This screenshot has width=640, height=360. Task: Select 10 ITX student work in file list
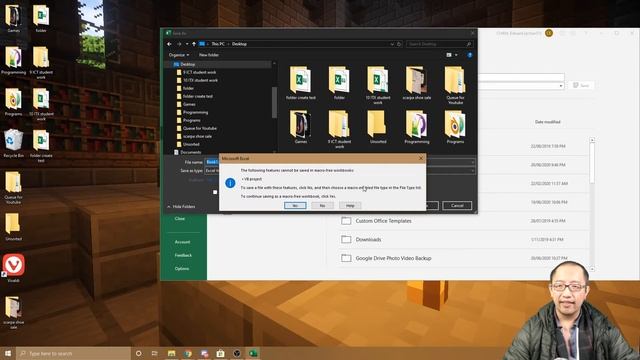[x=378, y=85]
